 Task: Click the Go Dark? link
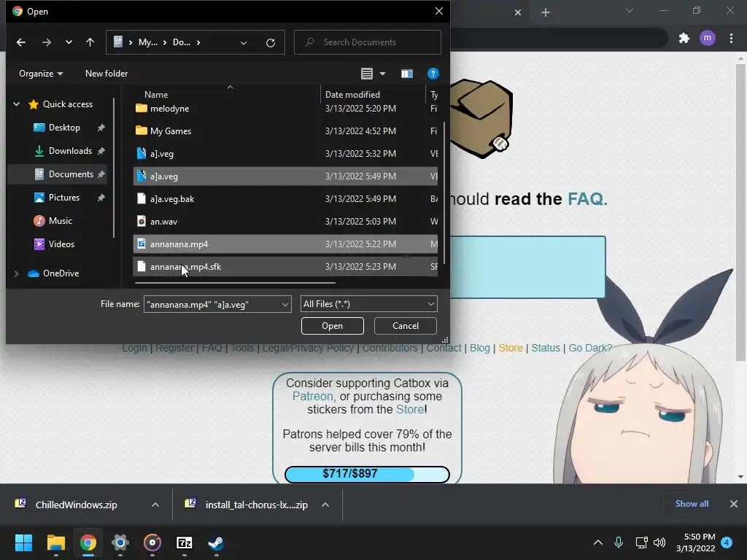[590, 348]
